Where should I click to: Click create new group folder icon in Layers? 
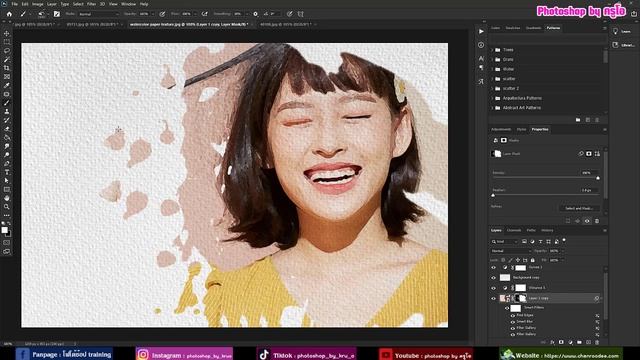coord(579,342)
